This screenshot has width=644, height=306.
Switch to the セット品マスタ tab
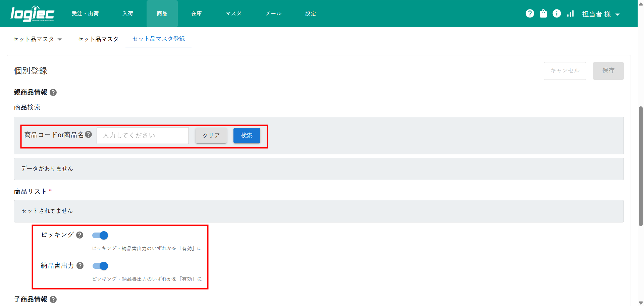click(98, 39)
